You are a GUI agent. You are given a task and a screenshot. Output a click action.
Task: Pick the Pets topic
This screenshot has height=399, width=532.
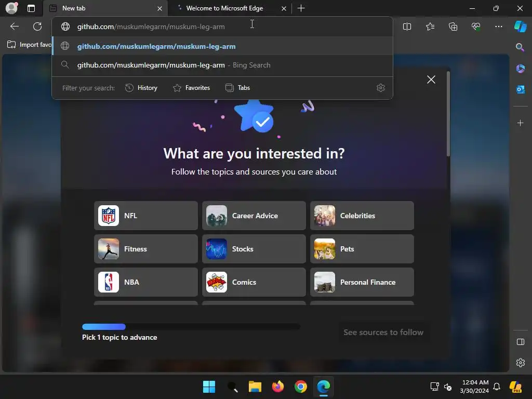click(x=362, y=249)
